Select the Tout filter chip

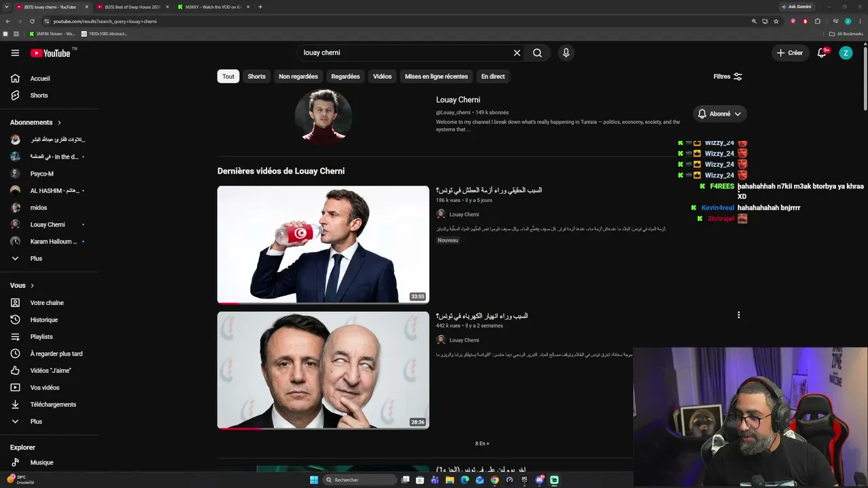point(229,77)
